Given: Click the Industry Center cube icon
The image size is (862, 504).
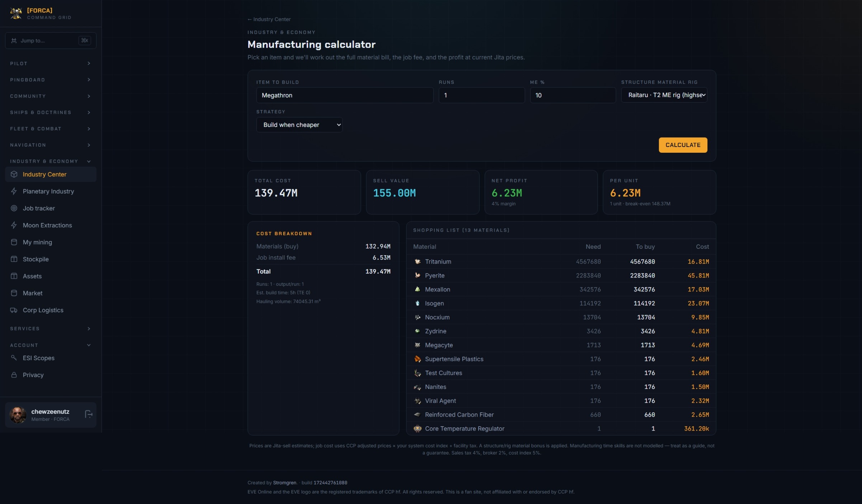Looking at the screenshot, I should 14,174.
